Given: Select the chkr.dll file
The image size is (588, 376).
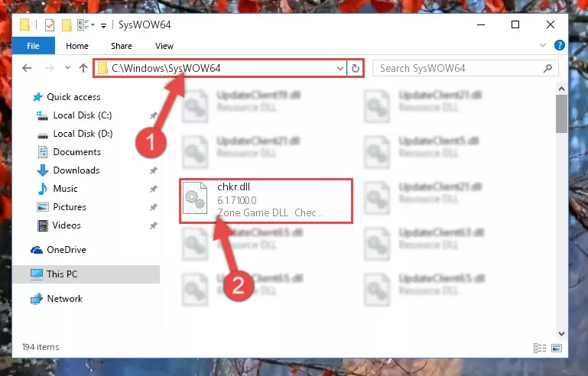Looking at the screenshot, I should (266, 201).
